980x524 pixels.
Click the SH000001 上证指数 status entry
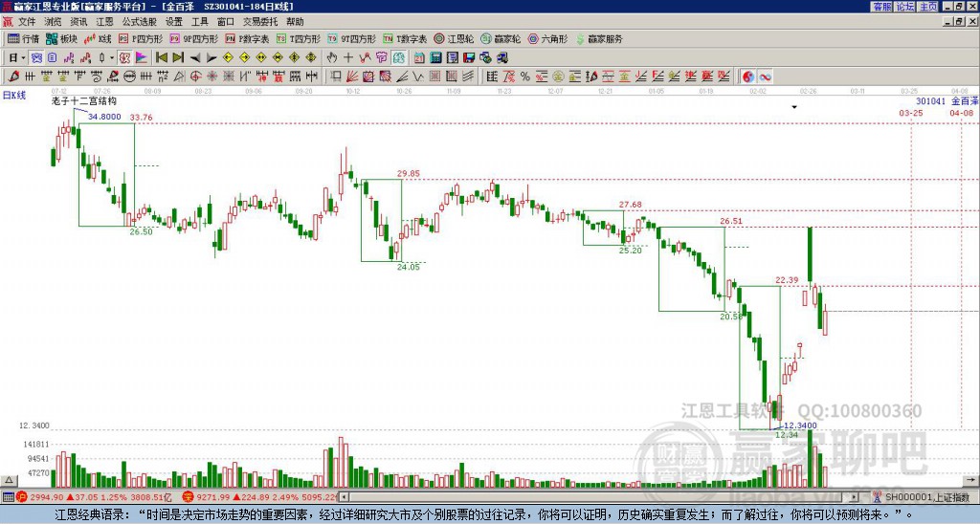coord(926,497)
